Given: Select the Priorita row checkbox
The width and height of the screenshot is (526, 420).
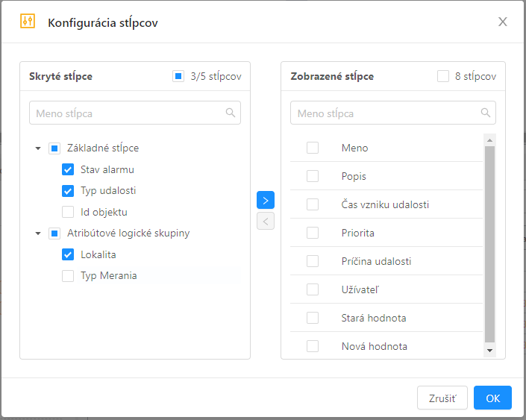Looking at the screenshot, I should 313,233.
